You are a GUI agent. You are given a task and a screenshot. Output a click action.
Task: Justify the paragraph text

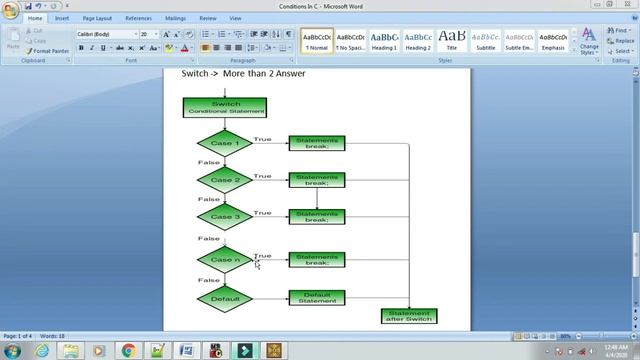click(x=238, y=48)
